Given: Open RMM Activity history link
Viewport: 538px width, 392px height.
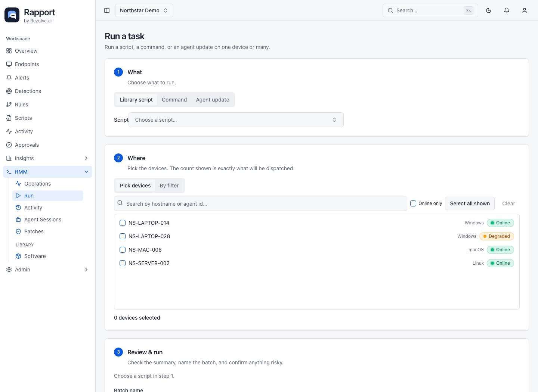Looking at the screenshot, I should tap(48, 208).
